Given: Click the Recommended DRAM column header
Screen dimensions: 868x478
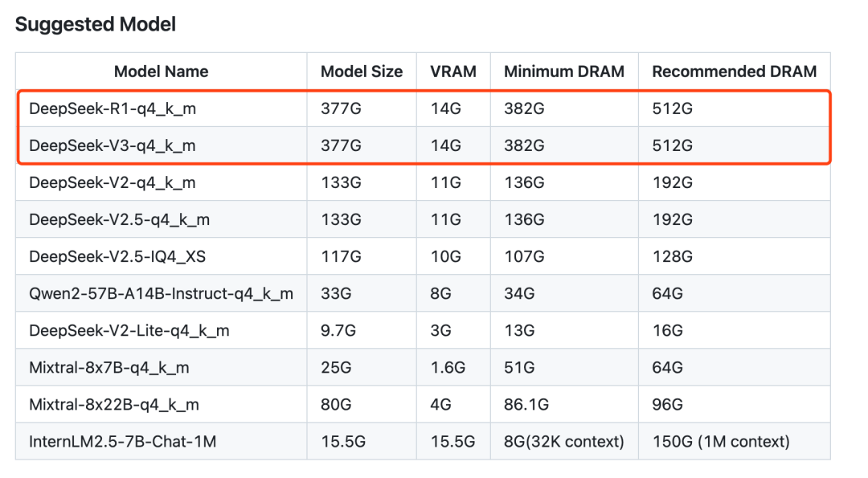Looking at the screenshot, I should click(734, 71).
